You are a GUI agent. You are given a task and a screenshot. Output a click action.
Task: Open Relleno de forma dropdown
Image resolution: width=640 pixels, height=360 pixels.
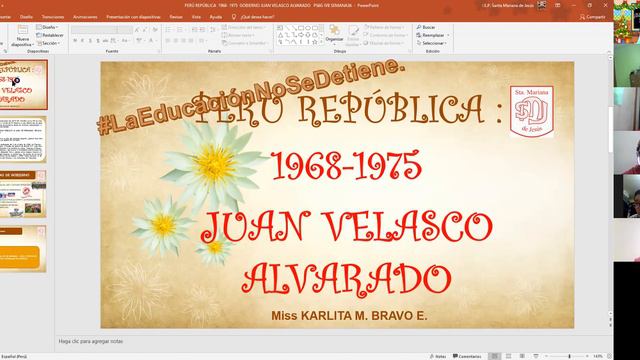pyautogui.click(x=384, y=27)
